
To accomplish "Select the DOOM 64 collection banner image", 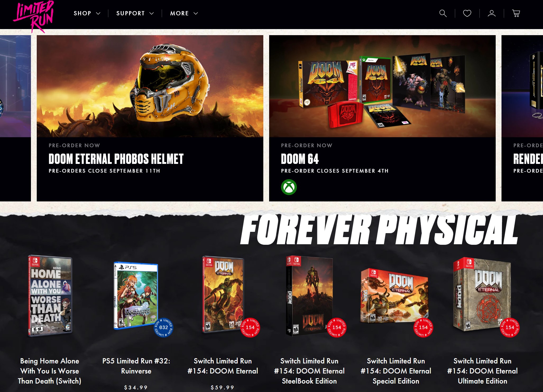I will [x=382, y=86].
